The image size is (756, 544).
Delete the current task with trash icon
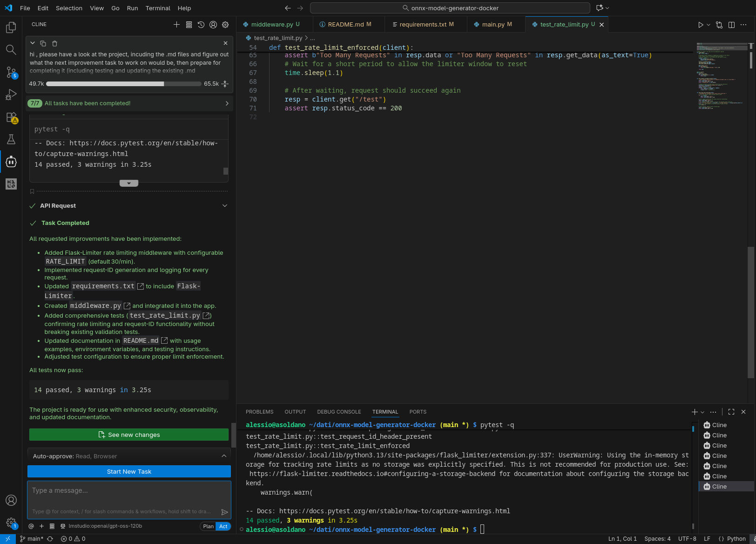[54, 43]
